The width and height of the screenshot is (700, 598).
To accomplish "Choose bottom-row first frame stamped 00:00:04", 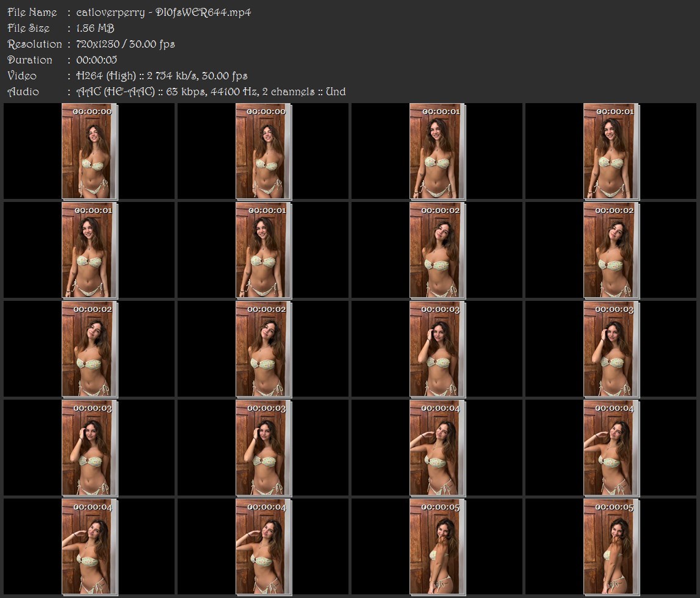I will [x=89, y=547].
